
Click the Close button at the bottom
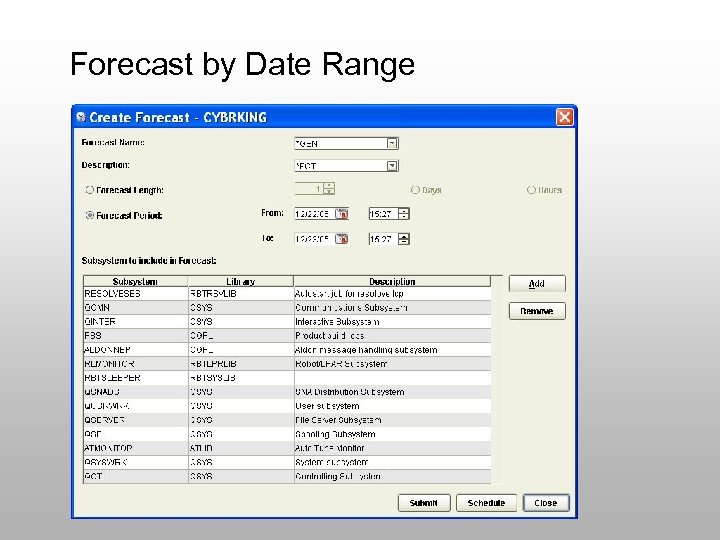click(546, 503)
